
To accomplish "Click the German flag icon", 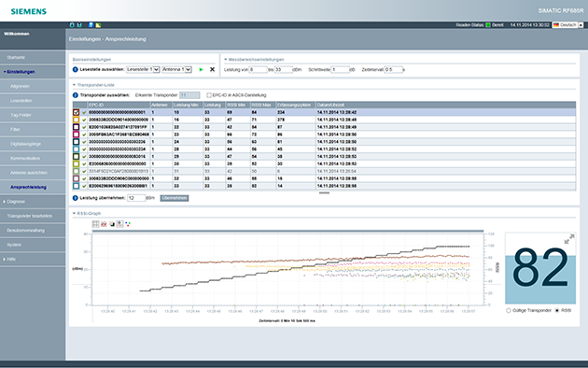I will point(556,25).
